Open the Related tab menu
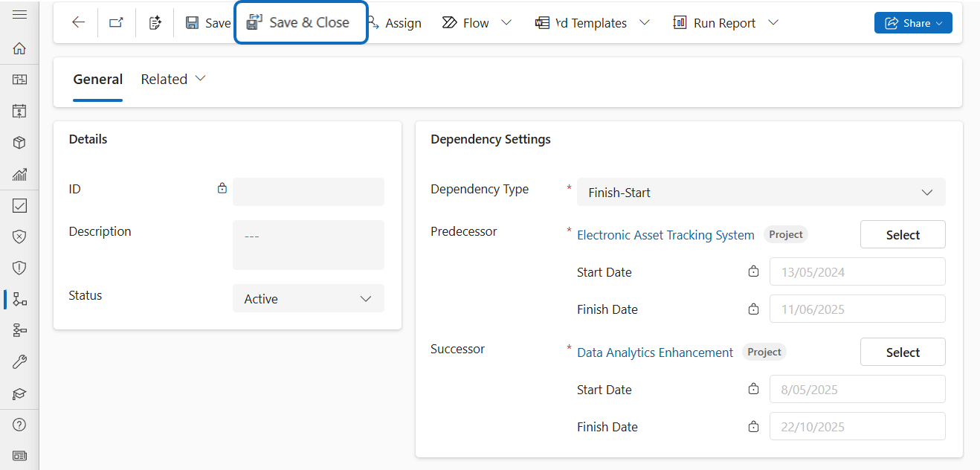Screen dimensions: 980x470 pos(173,80)
